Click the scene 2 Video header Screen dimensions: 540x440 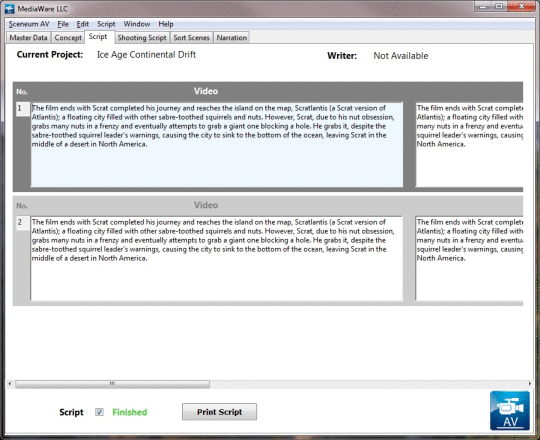[206, 205]
